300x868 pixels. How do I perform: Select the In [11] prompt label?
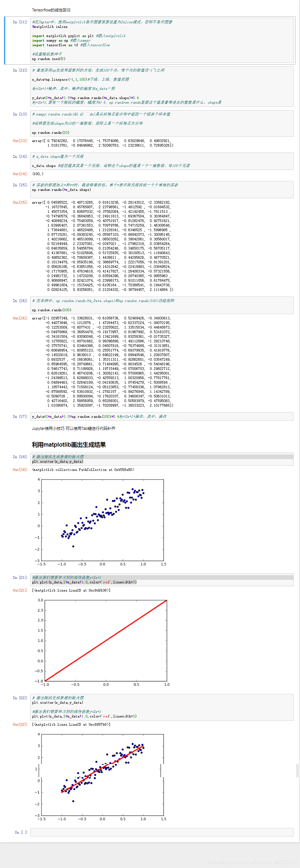20,22
